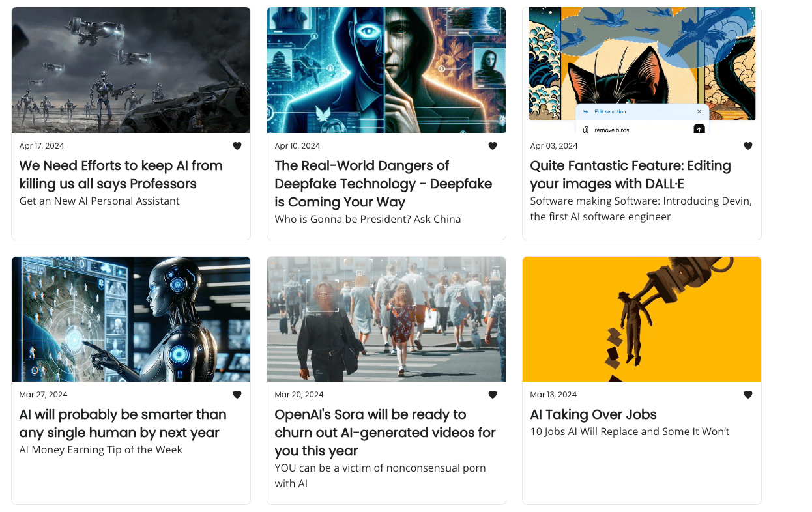Open the crowd facial recognition photo
Screen dimensions: 812x512
pyautogui.click(x=386, y=319)
